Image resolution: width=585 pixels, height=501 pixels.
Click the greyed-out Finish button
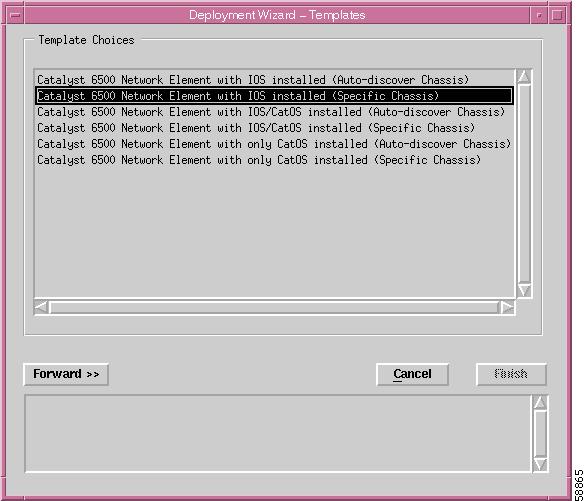click(x=511, y=374)
